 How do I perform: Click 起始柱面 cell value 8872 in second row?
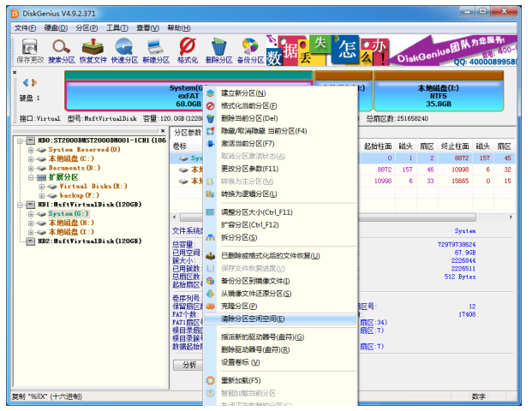384,170
